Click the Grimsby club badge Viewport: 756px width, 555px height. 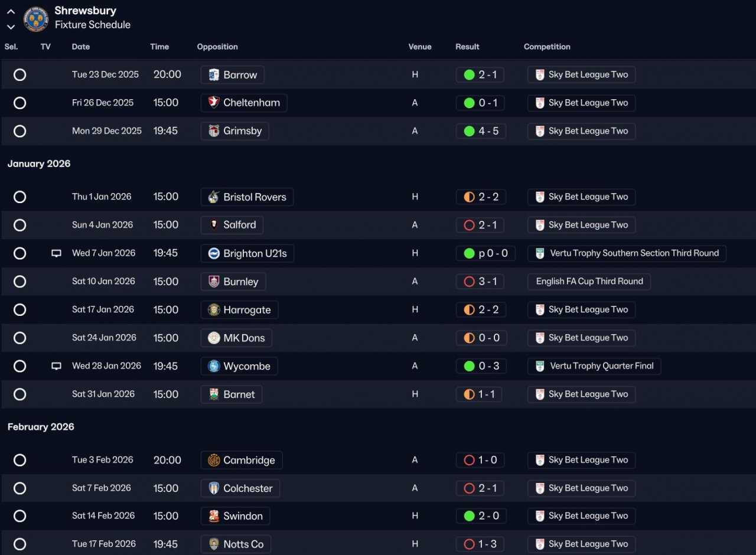pyautogui.click(x=214, y=131)
